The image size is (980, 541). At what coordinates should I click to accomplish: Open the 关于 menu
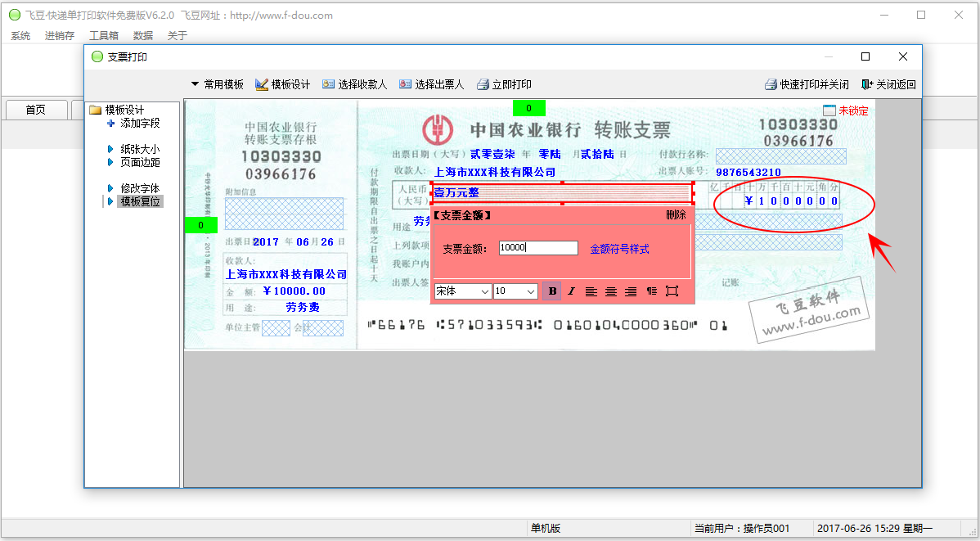click(178, 36)
